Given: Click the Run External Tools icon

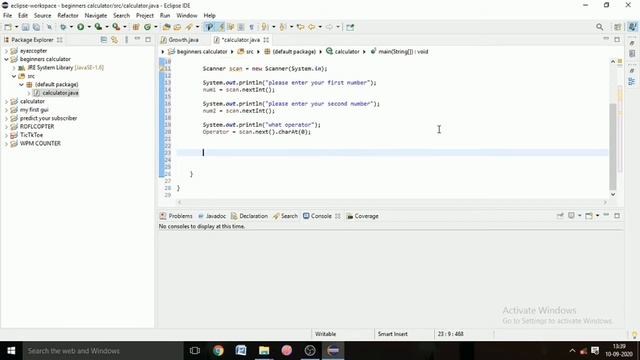Looking at the screenshot, I should point(116,27).
